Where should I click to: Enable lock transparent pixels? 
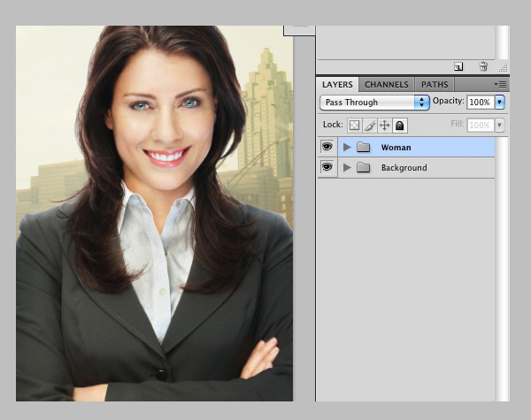[354, 126]
